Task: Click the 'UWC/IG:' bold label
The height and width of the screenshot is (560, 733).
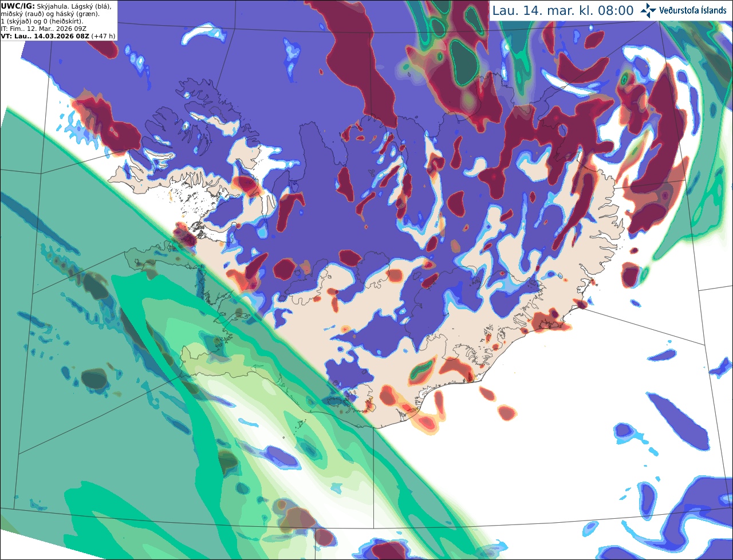Action: pos(18,6)
